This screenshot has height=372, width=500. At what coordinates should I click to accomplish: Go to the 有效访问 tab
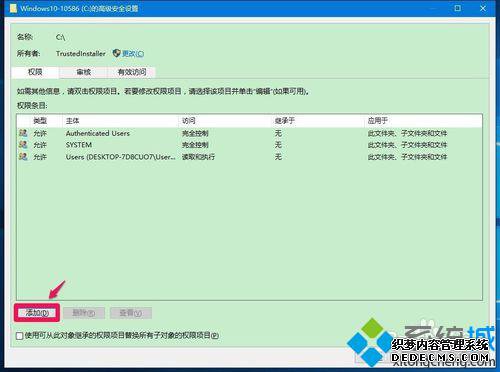click(132, 72)
